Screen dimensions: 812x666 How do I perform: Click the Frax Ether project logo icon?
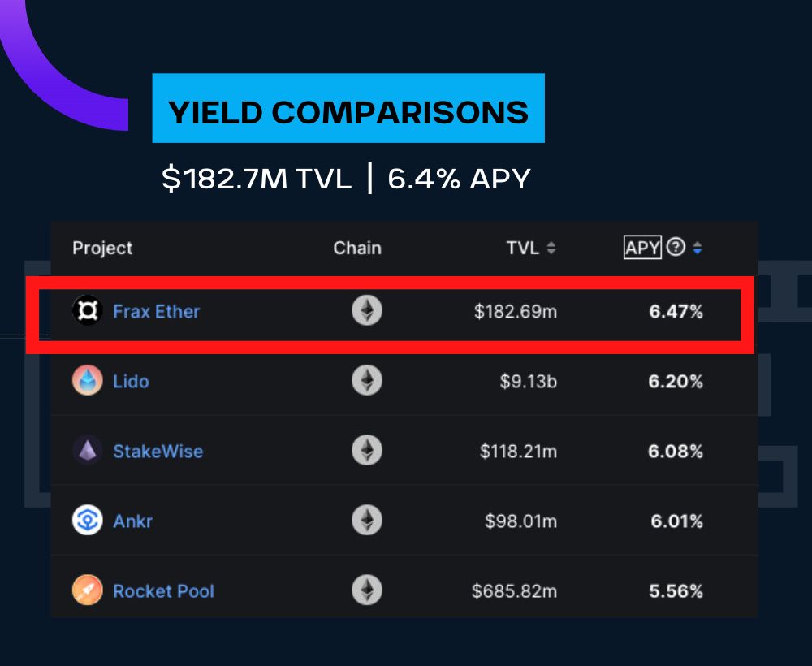click(x=87, y=311)
